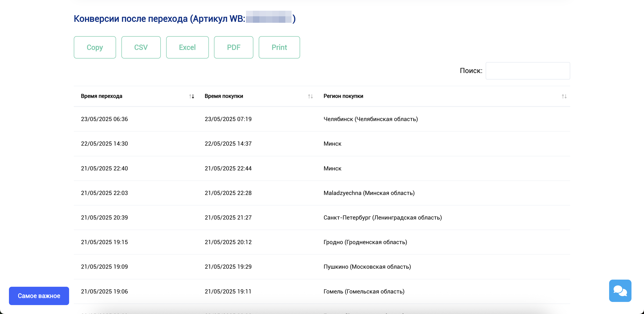Select cell 23/05/2025 06:36

104,119
